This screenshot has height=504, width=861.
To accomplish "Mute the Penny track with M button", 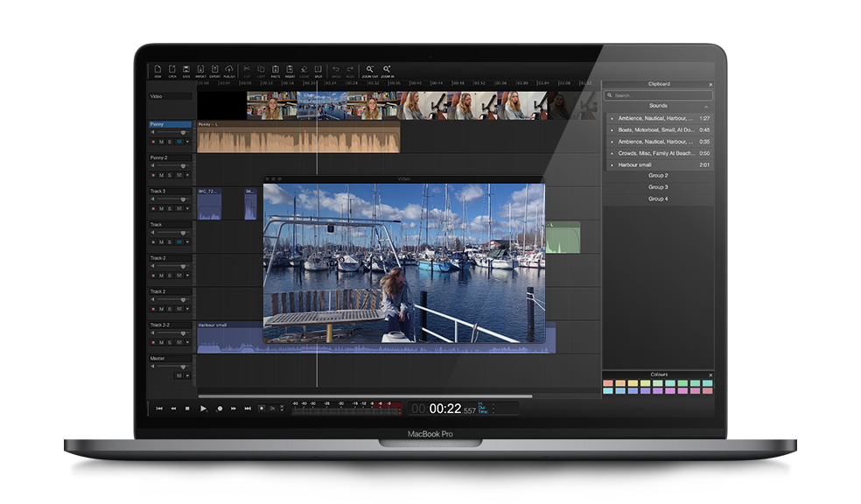I will click(x=161, y=142).
